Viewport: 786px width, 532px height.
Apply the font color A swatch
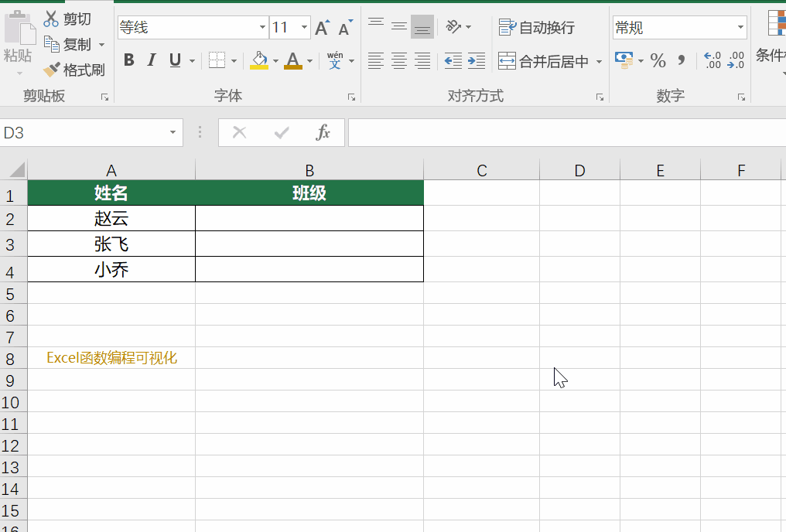(x=293, y=60)
